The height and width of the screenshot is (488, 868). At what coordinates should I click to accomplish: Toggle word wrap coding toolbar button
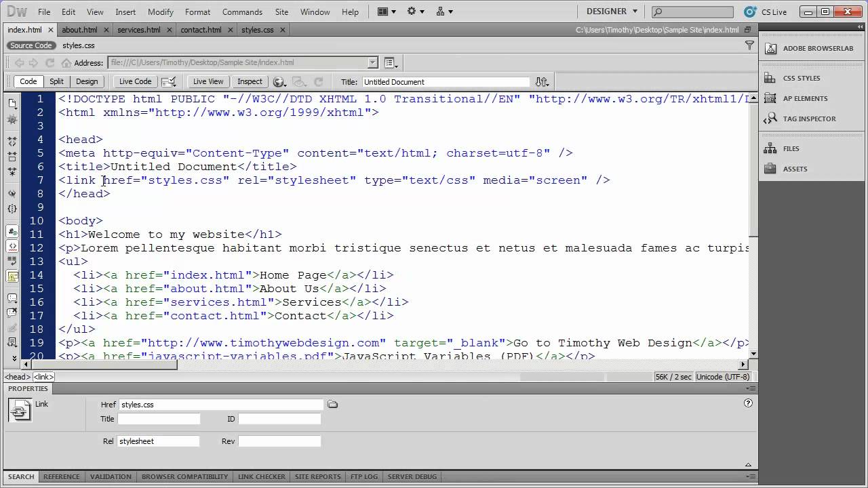tap(12, 261)
